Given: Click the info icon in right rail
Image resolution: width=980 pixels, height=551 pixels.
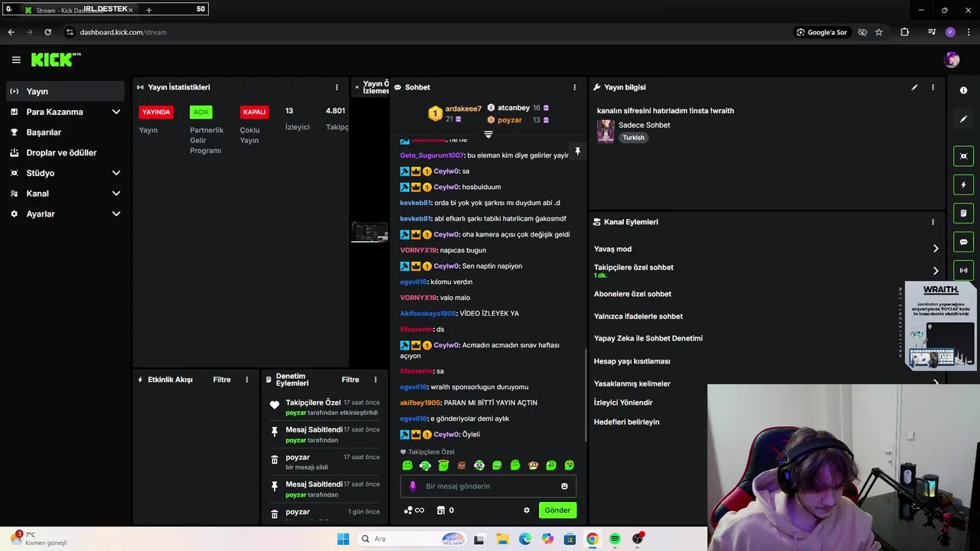Looking at the screenshot, I should click(963, 90).
